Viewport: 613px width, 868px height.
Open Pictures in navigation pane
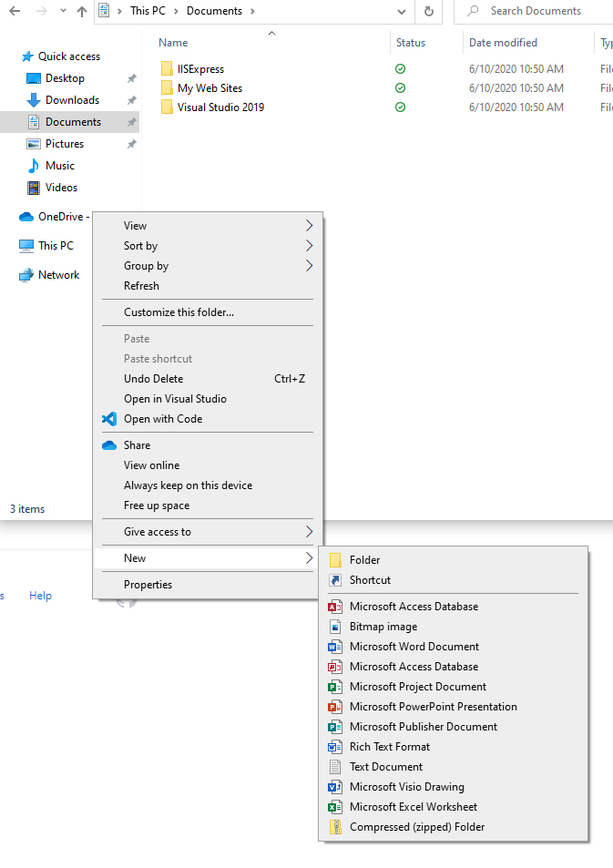tap(65, 144)
